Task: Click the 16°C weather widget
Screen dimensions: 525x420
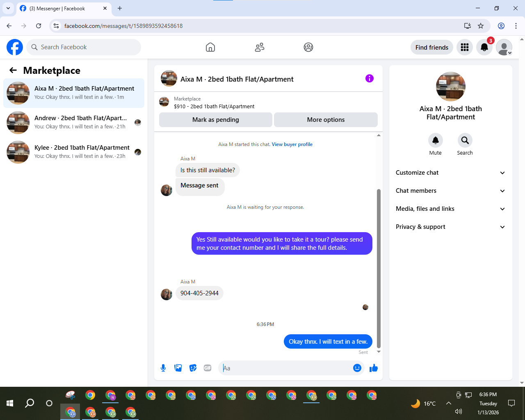Action: pos(423,404)
